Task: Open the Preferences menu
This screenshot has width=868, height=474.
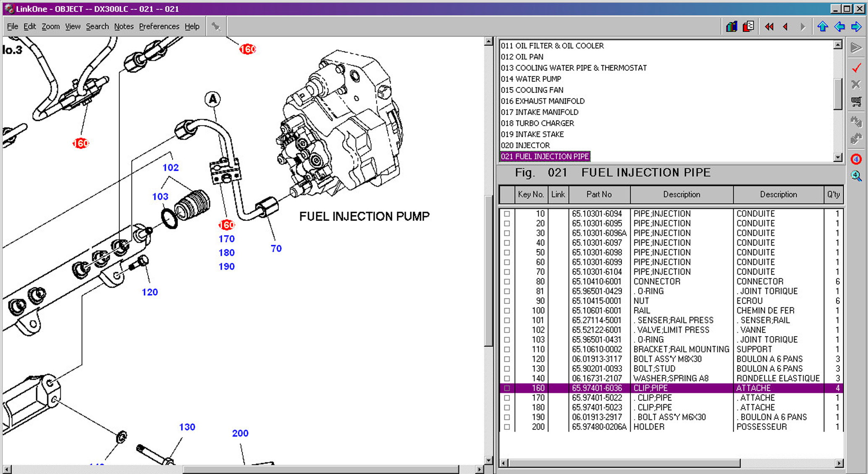Action: (159, 26)
